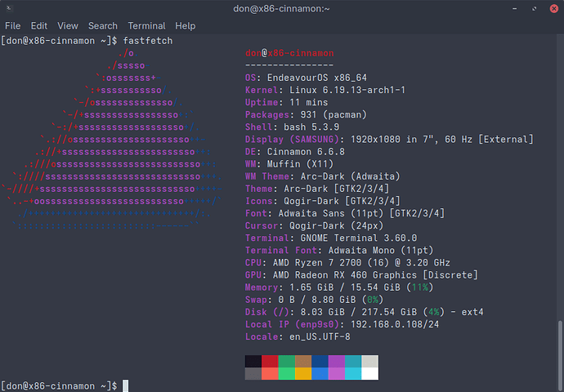The image size is (564, 392).
Task: Click the 'Font: Adwaita Sans (11pt)' line
Action: click(345, 213)
